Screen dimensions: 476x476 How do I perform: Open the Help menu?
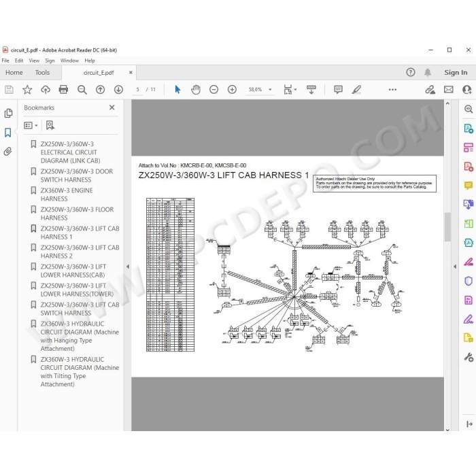90,61
